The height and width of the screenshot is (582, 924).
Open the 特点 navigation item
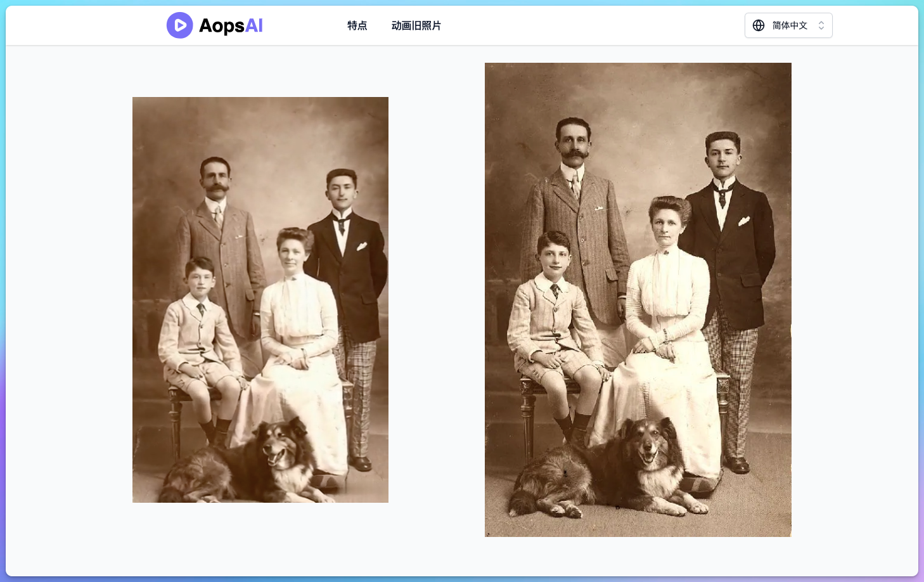click(x=357, y=25)
